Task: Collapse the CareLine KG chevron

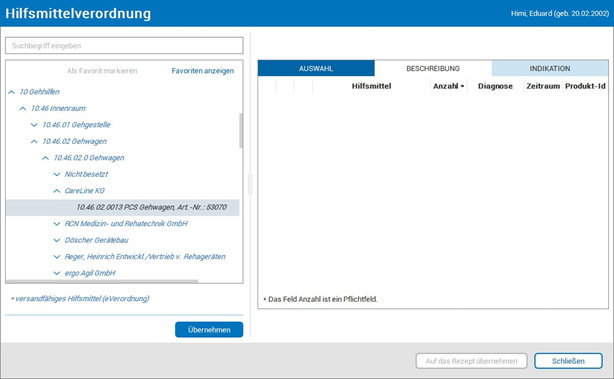Action: coord(57,191)
